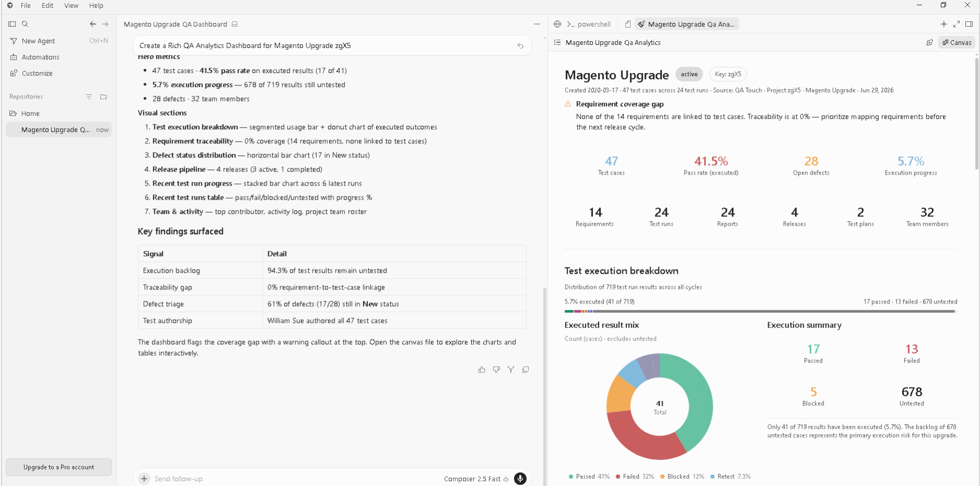Viewport: 980px width, 486px height.
Task: Click the add folder icon beside Repositories
Action: 103,96
